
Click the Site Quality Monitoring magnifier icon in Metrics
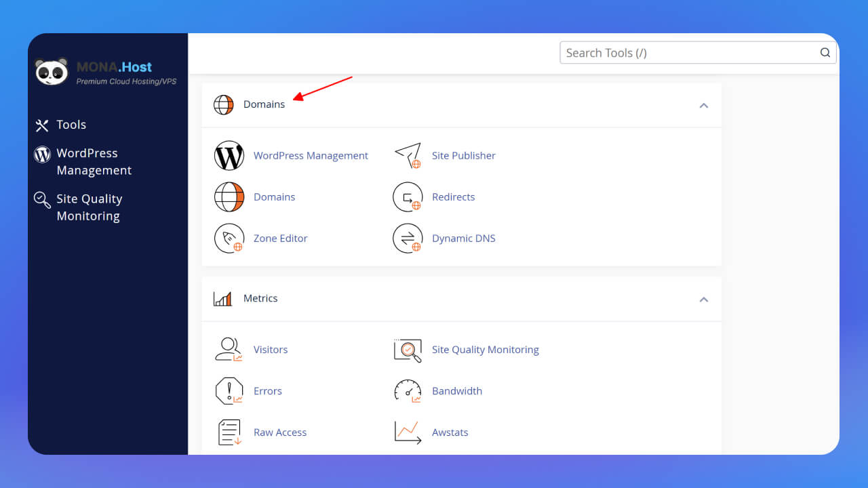point(408,350)
